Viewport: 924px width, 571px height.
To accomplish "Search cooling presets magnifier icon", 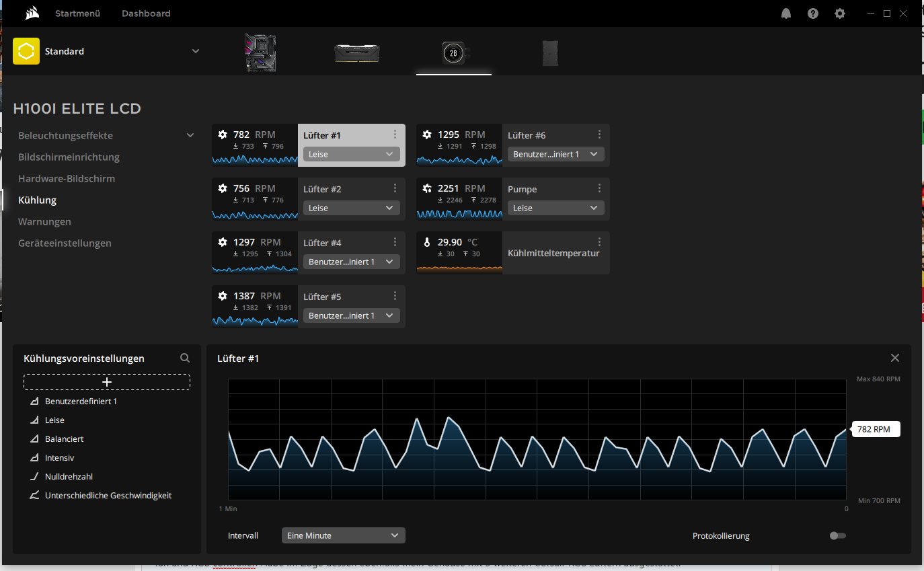I will 185,358.
